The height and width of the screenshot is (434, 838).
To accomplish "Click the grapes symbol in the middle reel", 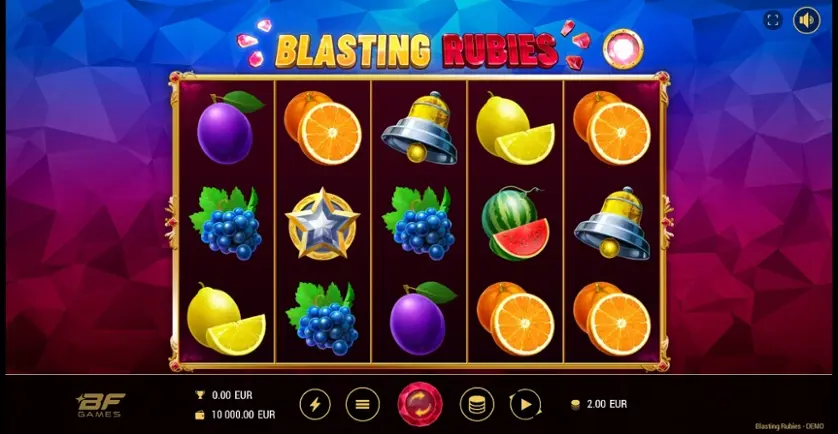I will (x=420, y=223).
